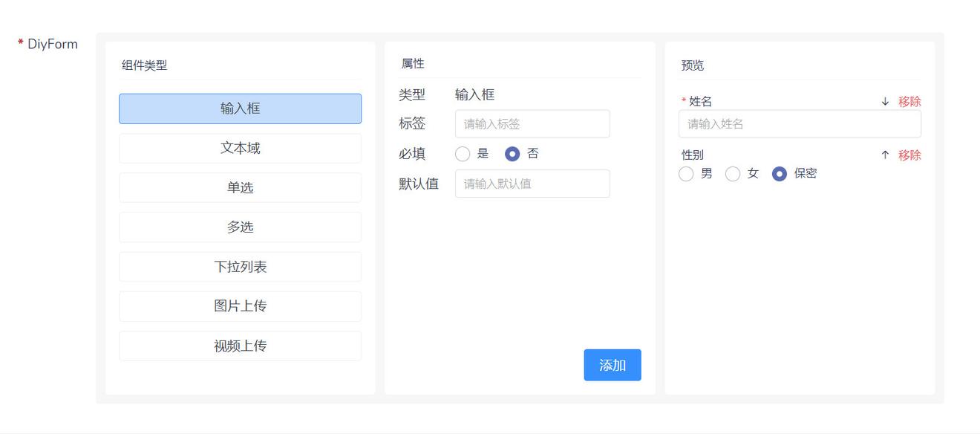This screenshot has width=980, height=437.
Task: Select 否 for the 必填 option
Action: pyautogui.click(x=512, y=153)
